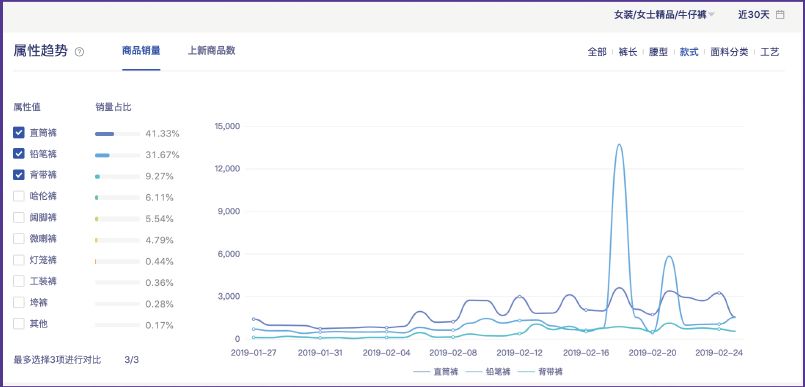Viewport: 805px width, 387px height.
Task: Check the 阔脚裤 checkbox
Action: pos(19,218)
